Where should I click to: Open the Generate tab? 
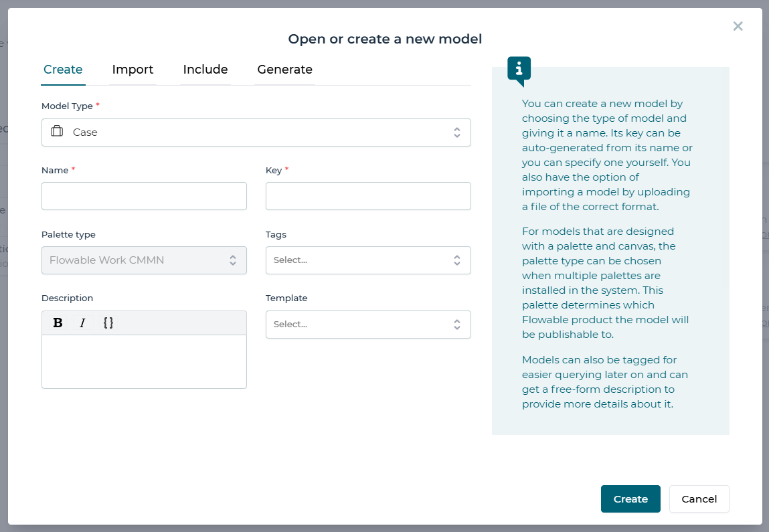coord(284,70)
